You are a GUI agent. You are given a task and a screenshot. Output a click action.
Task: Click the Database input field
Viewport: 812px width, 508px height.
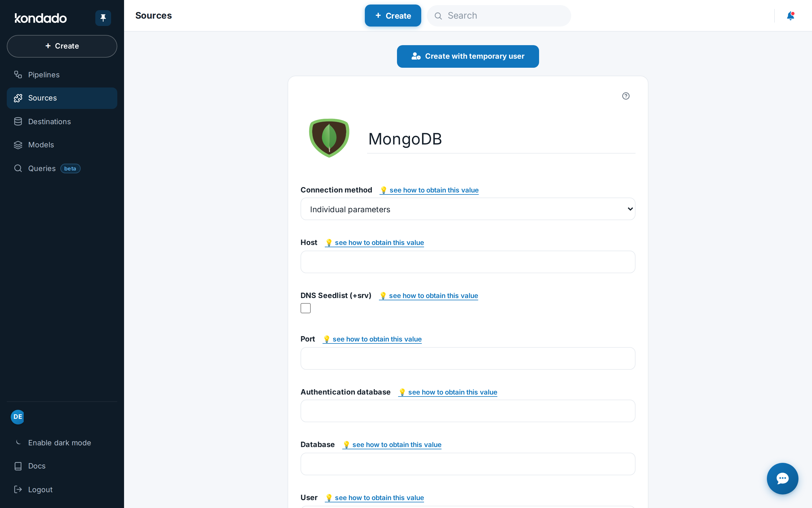468,464
